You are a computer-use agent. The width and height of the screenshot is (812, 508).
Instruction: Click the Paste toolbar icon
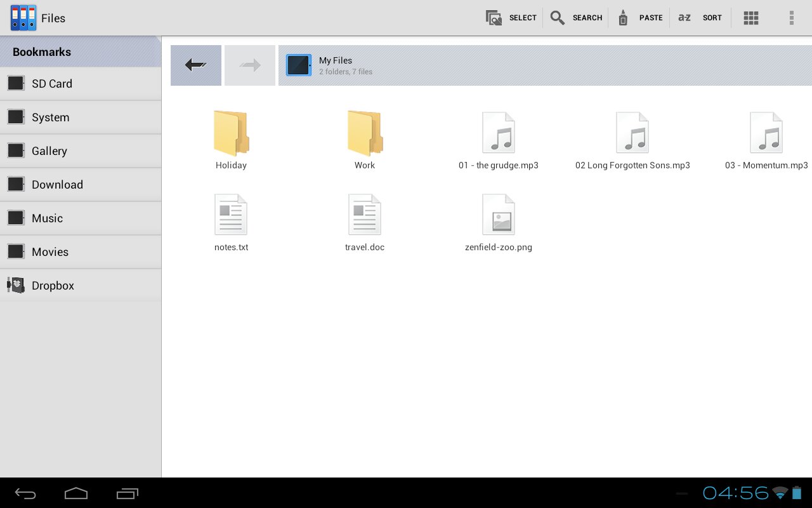(x=623, y=18)
